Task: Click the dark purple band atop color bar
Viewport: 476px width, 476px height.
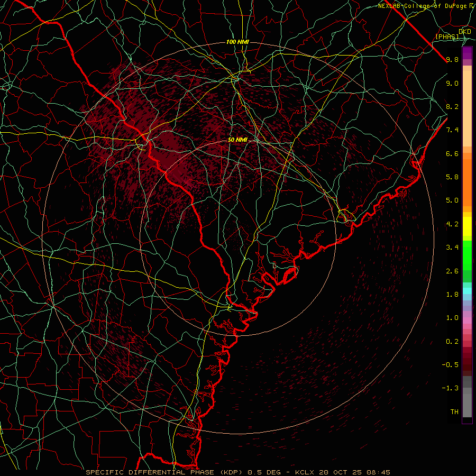Action: point(467,53)
